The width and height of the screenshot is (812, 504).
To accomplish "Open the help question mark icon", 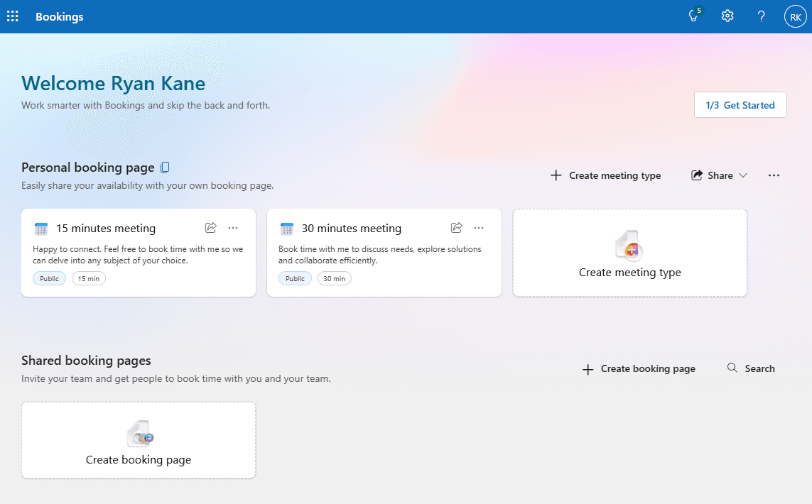I will tap(762, 16).
